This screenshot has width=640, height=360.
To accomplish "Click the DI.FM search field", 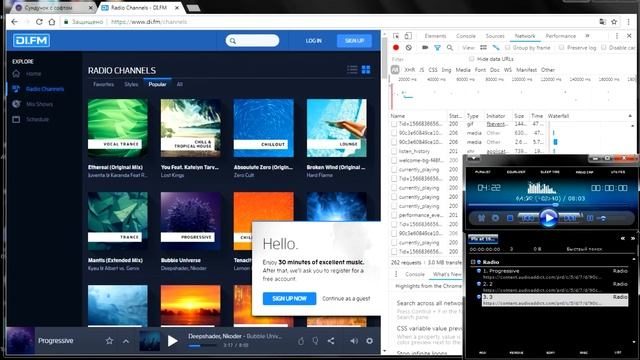I will [252, 40].
